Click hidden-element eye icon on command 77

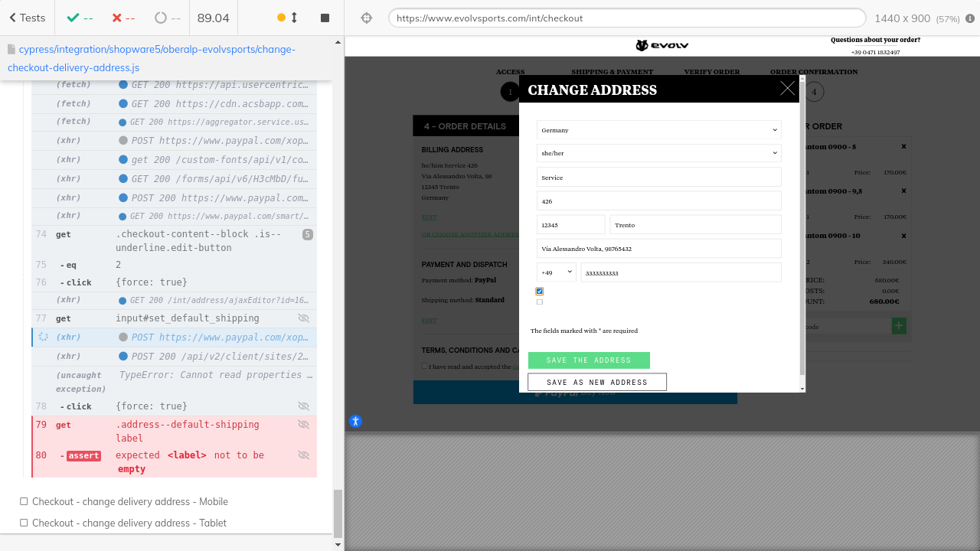pos(303,318)
